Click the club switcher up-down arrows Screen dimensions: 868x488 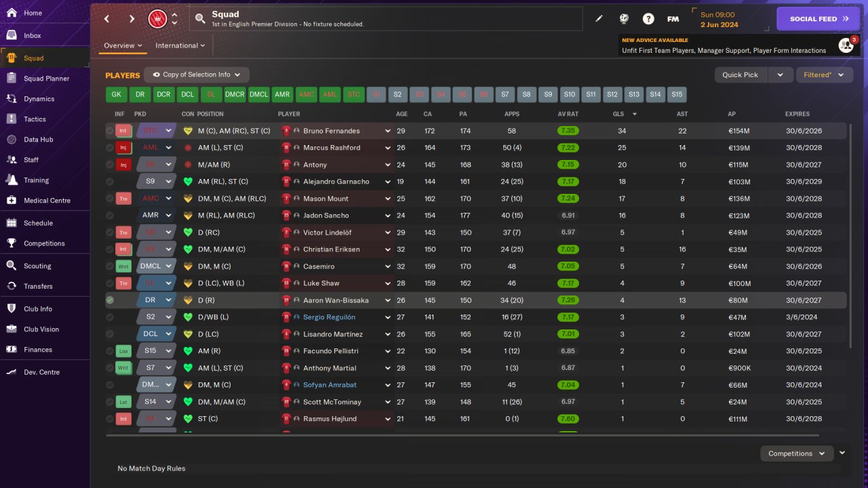(174, 19)
